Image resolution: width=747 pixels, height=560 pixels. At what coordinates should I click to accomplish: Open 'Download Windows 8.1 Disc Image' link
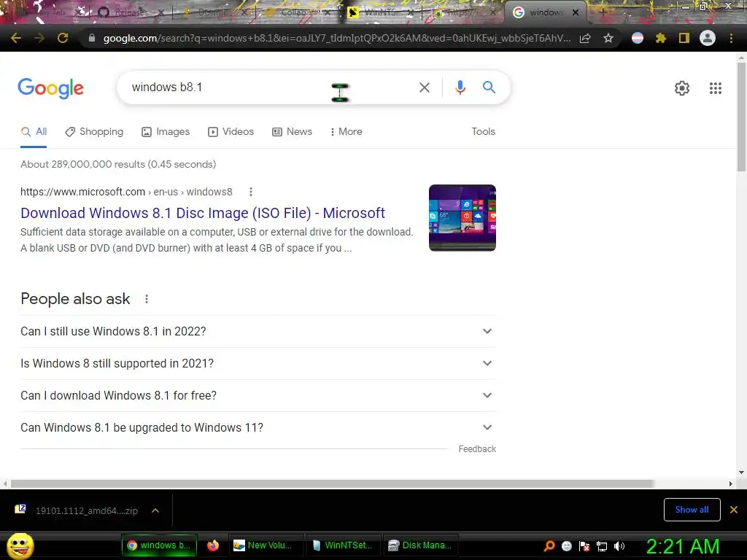[x=203, y=213]
